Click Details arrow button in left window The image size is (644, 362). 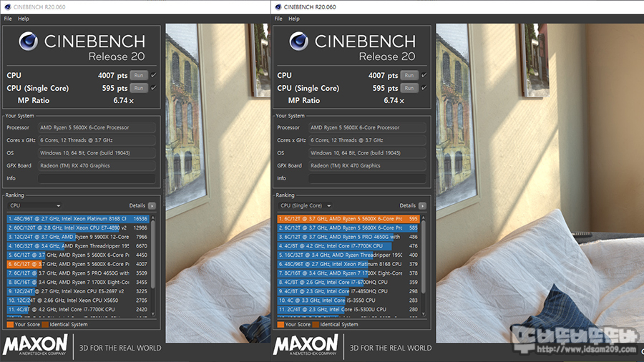(152, 205)
